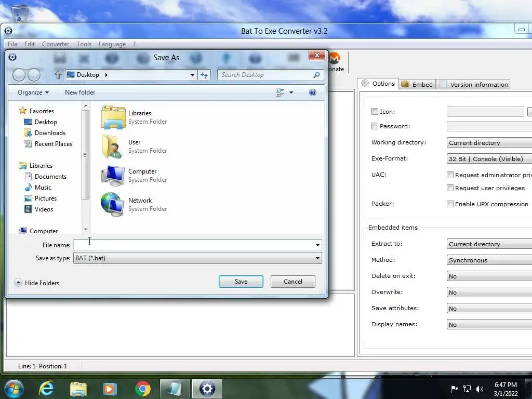Open the Language menu
532x399 pixels.
click(x=112, y=44)
